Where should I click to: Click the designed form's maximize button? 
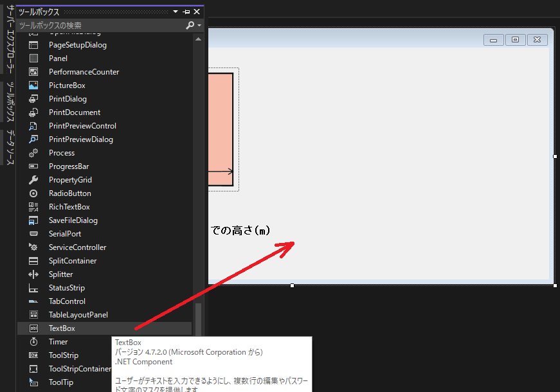pyautogui.click(x=516, y=40)
